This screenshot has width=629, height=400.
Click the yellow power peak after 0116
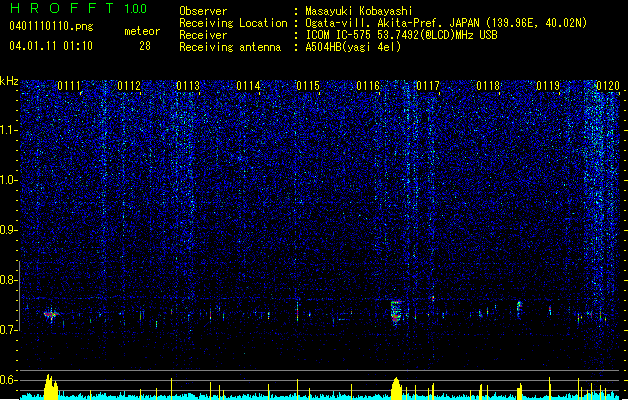(x=396, y=389)
